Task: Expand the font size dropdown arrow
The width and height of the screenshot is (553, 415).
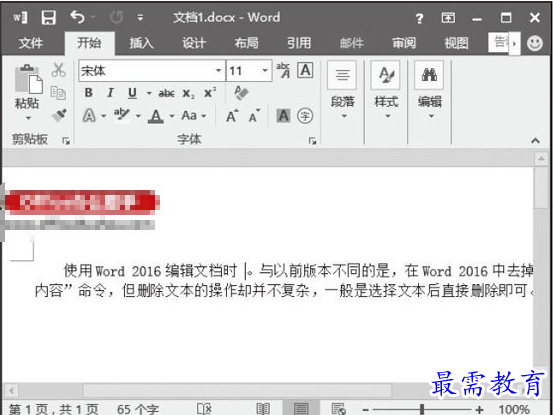Action: [265, 71]
